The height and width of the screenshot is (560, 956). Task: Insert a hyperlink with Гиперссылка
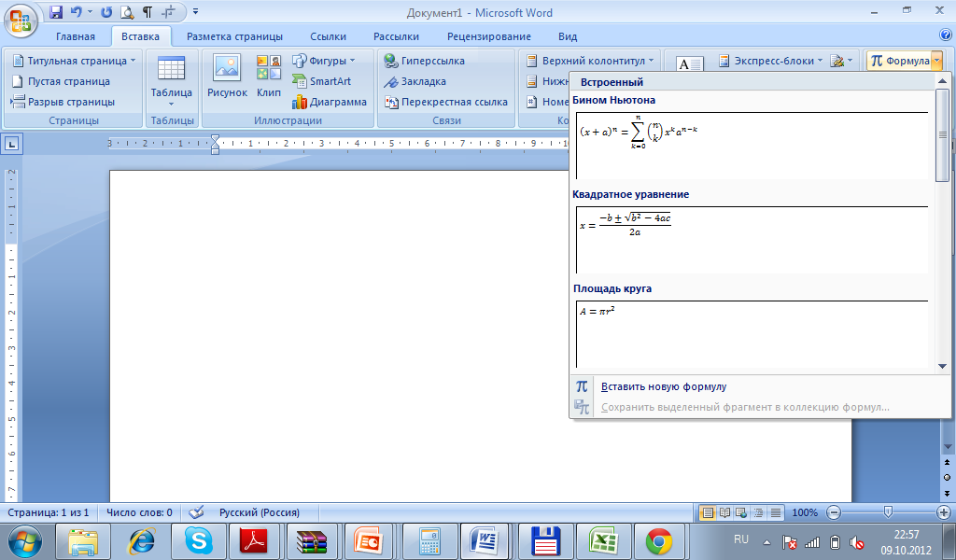tap(425, 61)
